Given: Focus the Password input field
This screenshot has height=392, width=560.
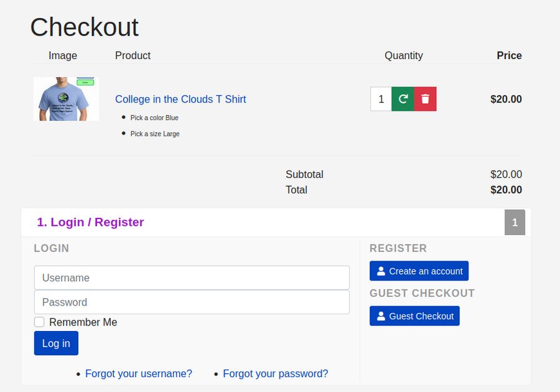Looking at the screenshot, I should coord(192,302).
